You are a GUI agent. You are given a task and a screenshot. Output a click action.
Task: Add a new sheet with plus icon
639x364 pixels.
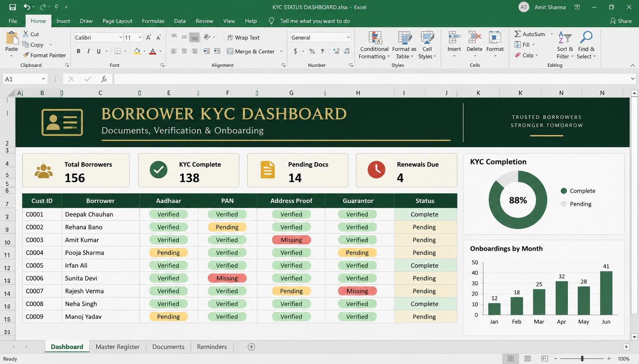(251, 347)
